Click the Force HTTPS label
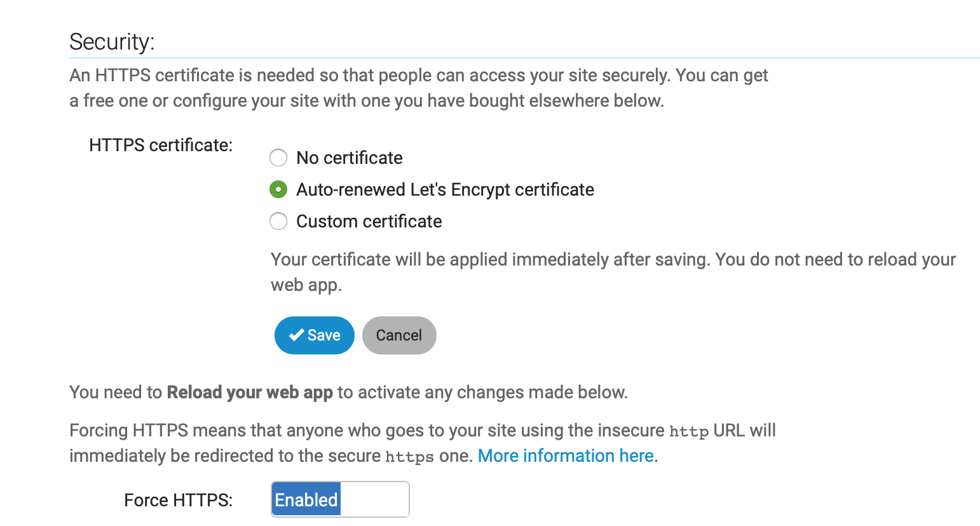 179,500
